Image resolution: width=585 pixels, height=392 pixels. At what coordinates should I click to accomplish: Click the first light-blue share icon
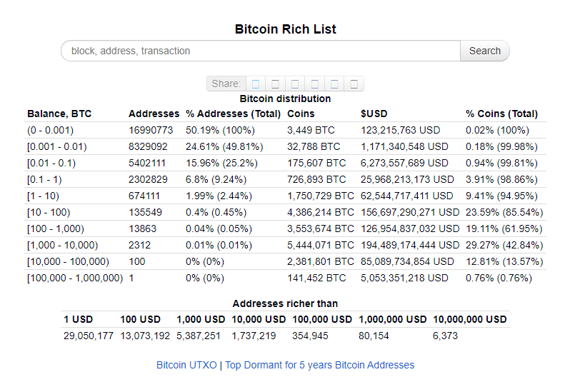(x=256, y=84)
